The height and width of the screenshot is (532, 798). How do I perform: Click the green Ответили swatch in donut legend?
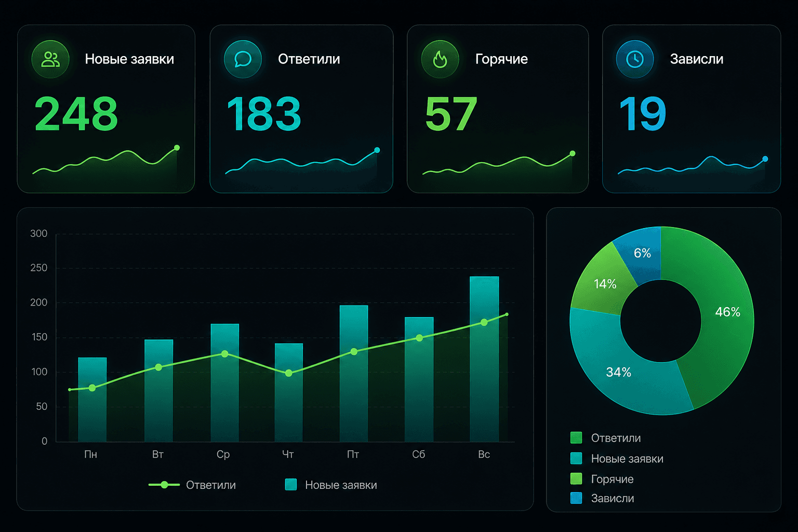pyautogui.click(x=576, y=437)
